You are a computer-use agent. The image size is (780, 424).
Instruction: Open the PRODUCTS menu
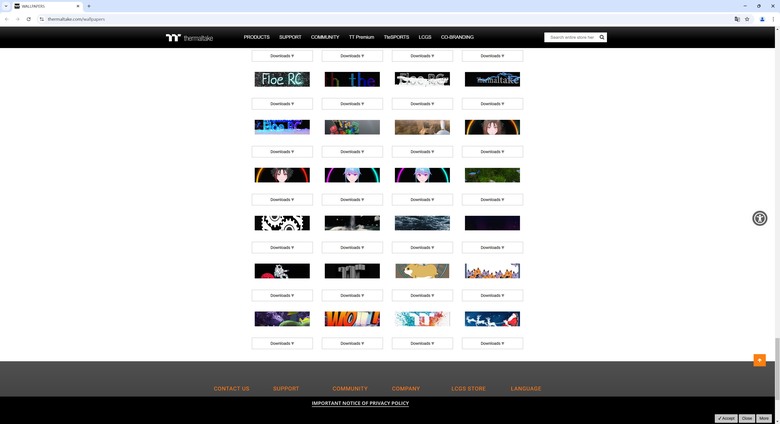coord(256,37)
